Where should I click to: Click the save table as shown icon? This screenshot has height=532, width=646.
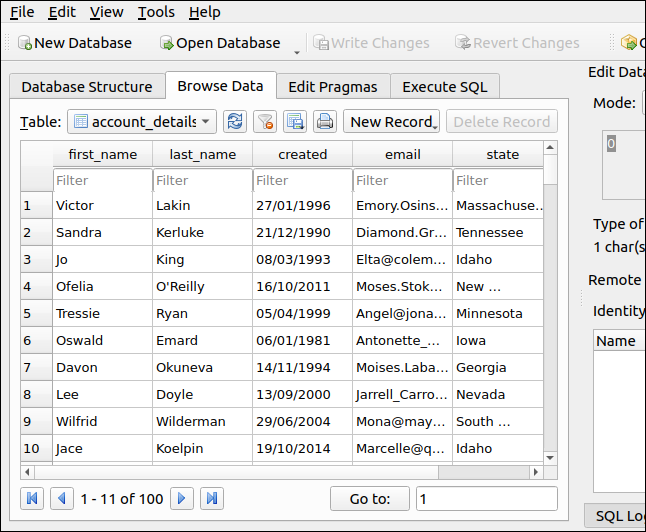tap(295, 122)
